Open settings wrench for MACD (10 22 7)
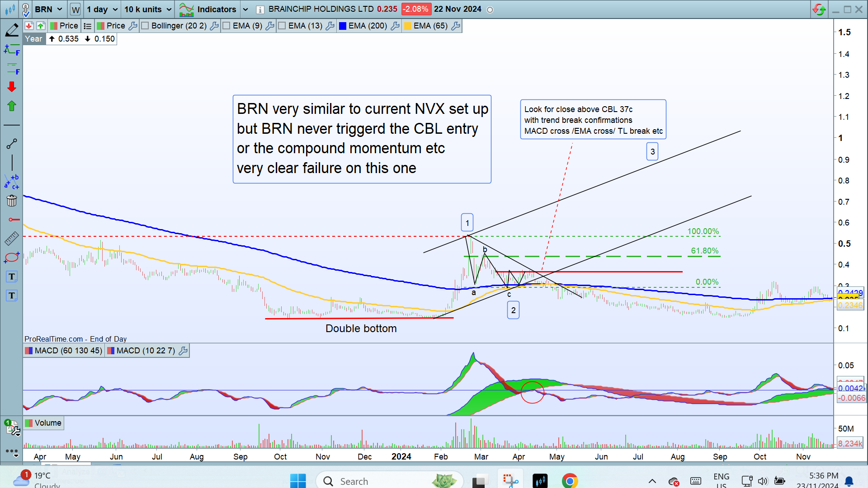Image resolution: width=868 pixels, height=488 pixels. tap(183, 351)
